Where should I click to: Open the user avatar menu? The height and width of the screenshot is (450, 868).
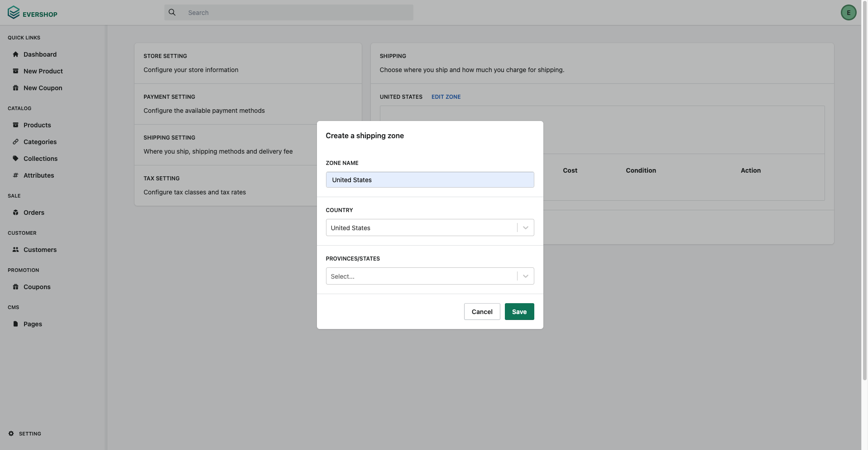pos(848,13)
